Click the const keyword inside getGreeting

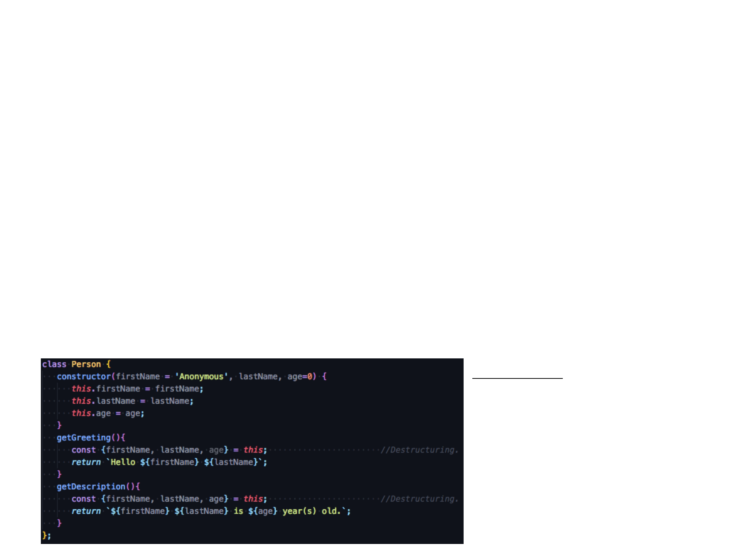coord(84,450)
